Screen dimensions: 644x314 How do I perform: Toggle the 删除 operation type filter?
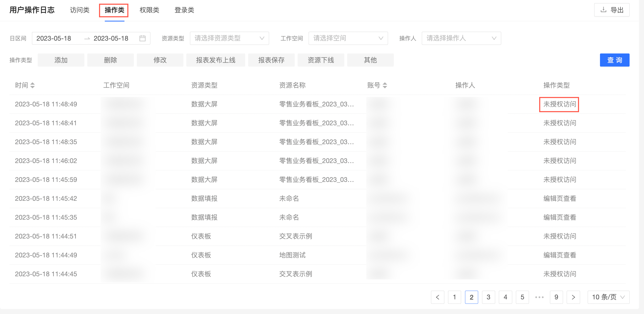pos(110,60)
